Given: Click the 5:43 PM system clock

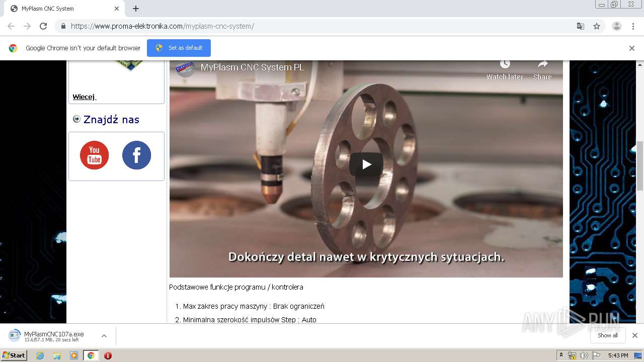Looking at the screenshot, I should (x=618, y=355).
